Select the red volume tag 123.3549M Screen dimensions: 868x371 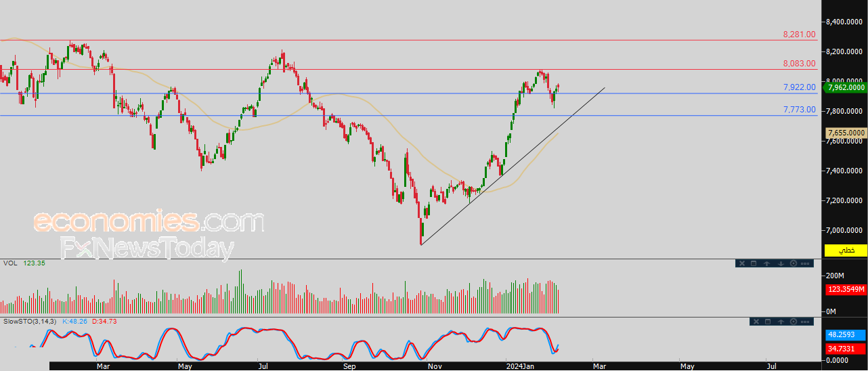tap(846, 290)
